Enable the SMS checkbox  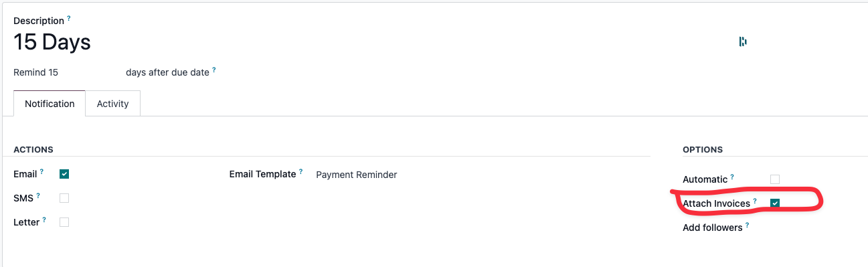coord(64,198)
